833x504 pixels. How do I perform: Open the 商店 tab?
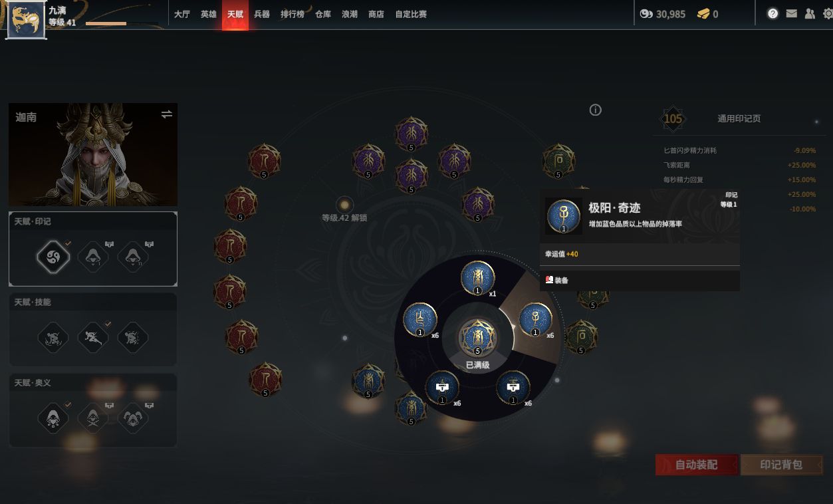click(376, 14)
